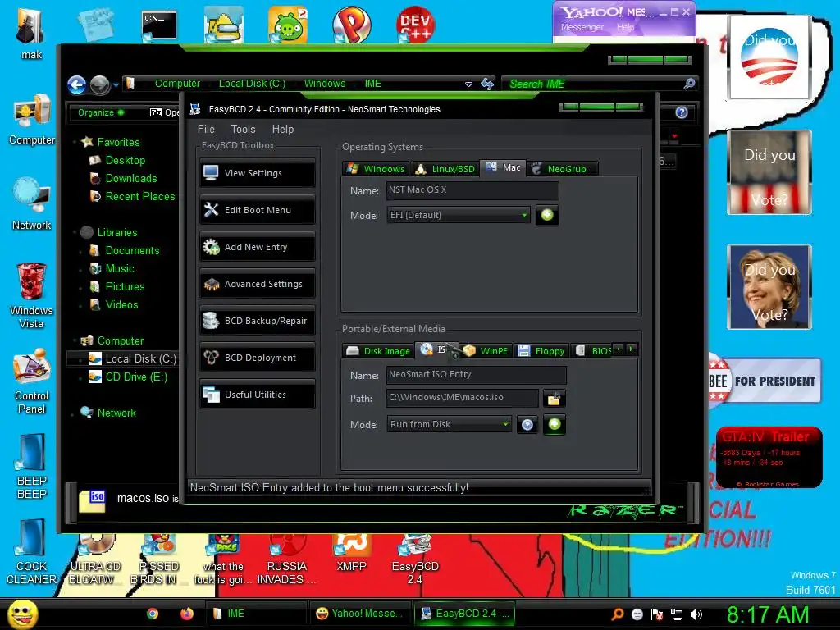The height and width of the screenshot is (630, 840).
Task: Click the green add button for Mac entry
Action: [x=547, y=215]
